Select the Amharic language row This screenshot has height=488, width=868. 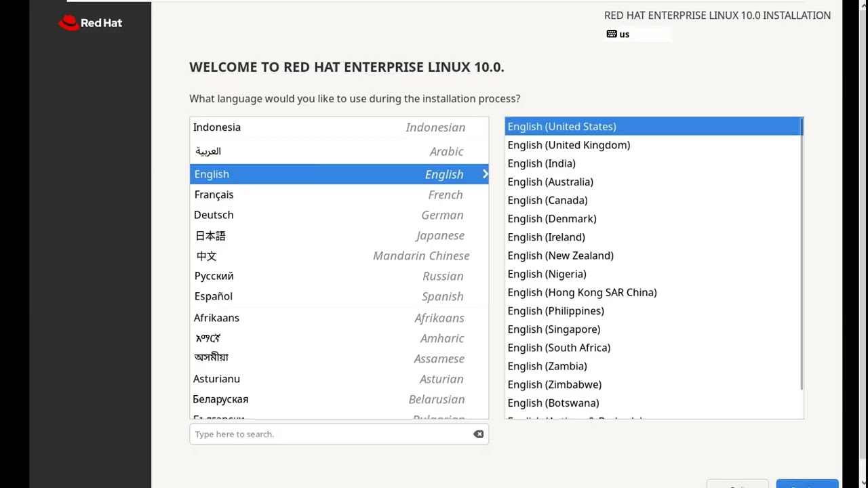click(x=339, y=338)
